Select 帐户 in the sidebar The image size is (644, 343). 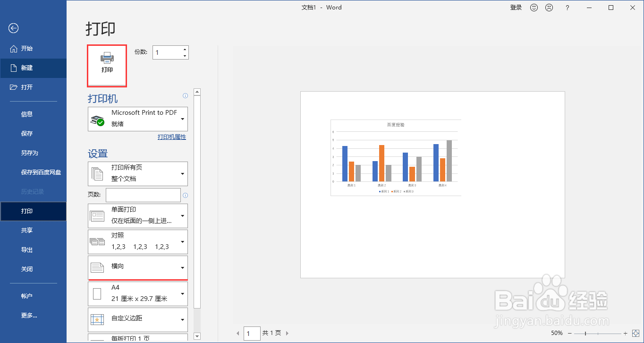(33, 296)
